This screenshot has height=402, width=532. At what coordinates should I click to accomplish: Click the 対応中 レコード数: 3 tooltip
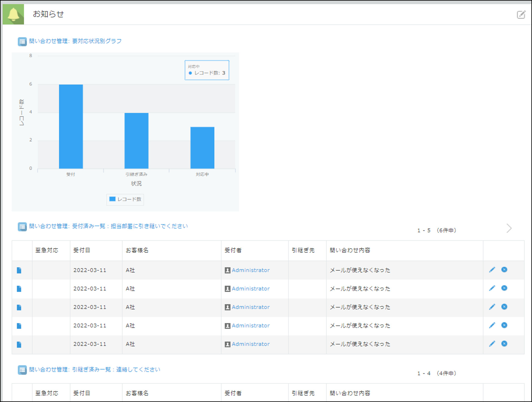click(x=207, y=70)
